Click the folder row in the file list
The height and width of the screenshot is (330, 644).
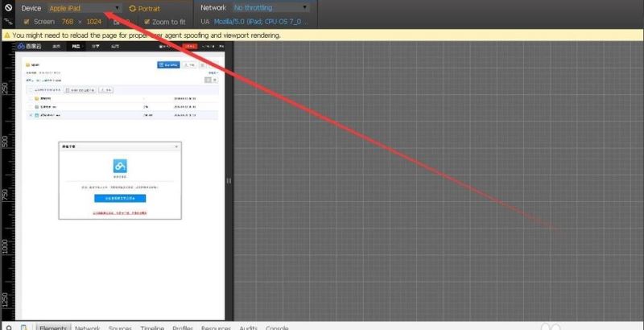coord(122,98)
